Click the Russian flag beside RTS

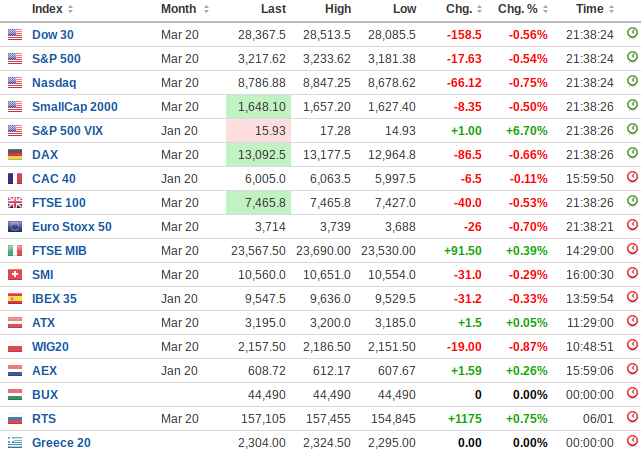(15, 419)
